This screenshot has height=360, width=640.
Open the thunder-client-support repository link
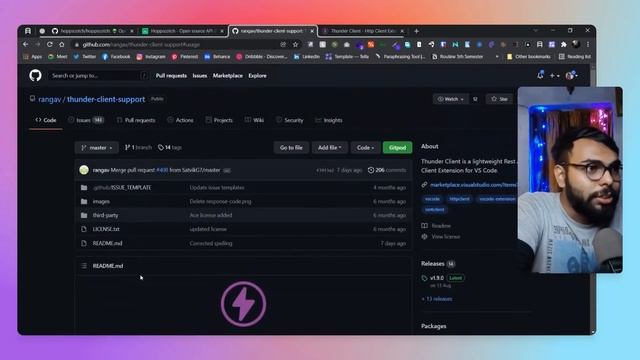[x=106, y=99]
